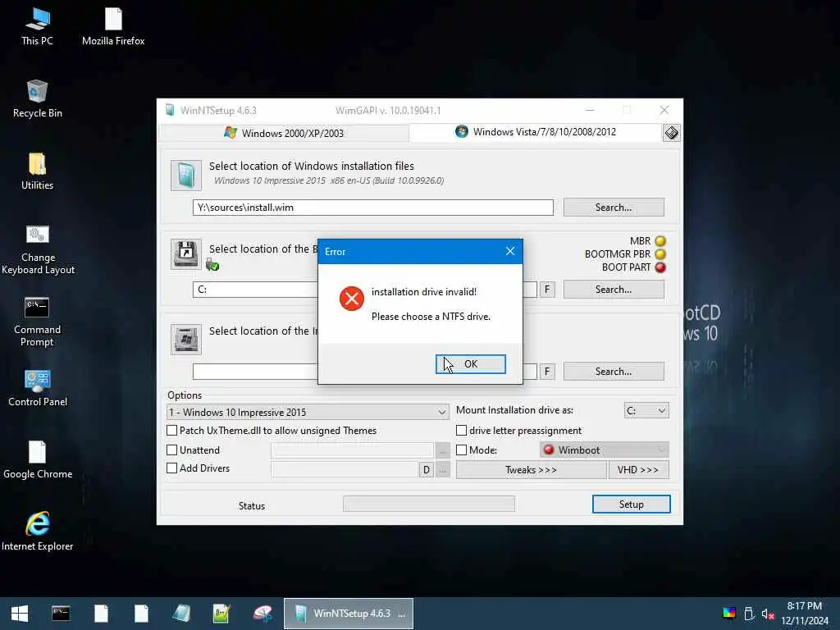The width and height of the screenshot is (840, 630).
Task: Click the MBR yellow status light
Action: pyautogui.click(x=660, y=241)
